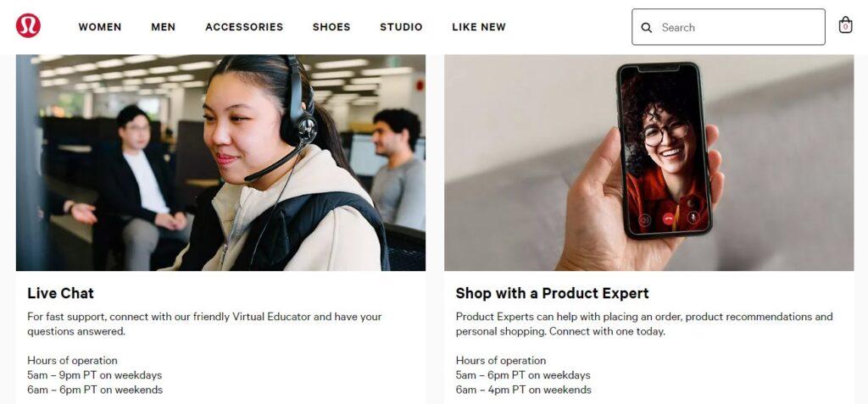Open the STUDIO menu
The width and height of the screenshot is (868, 404).
point(401,26)
